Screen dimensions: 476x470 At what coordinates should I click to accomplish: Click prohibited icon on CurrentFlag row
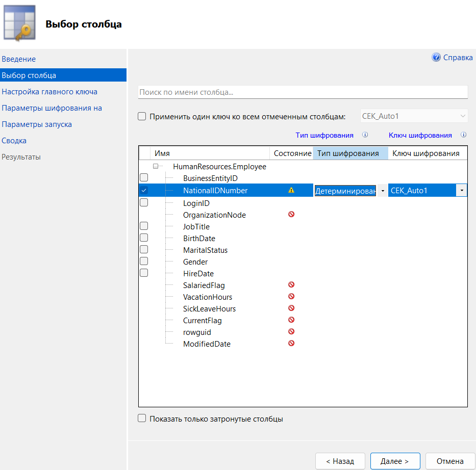click(x=291, y=320)
